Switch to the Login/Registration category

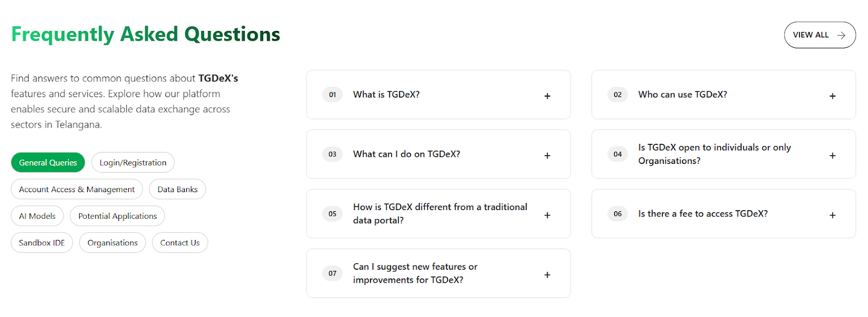pyautogui.click(x=133, y=162)
